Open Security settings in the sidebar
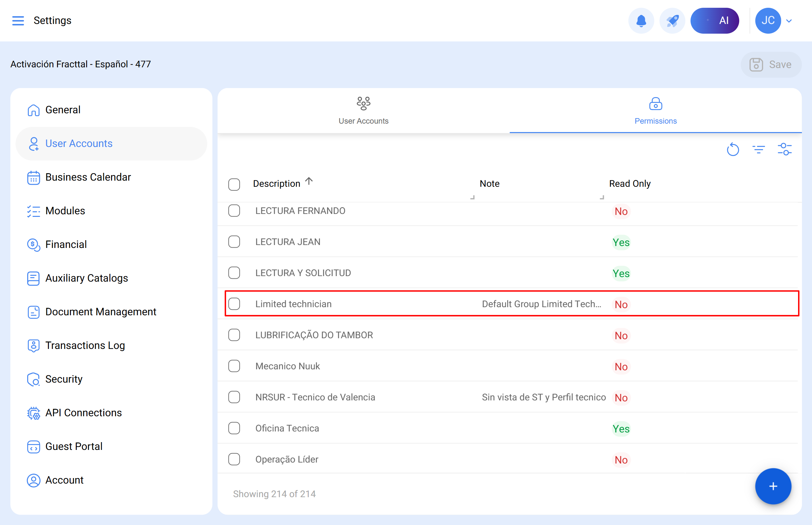This screenshot has width=812, height=525. 64,379
